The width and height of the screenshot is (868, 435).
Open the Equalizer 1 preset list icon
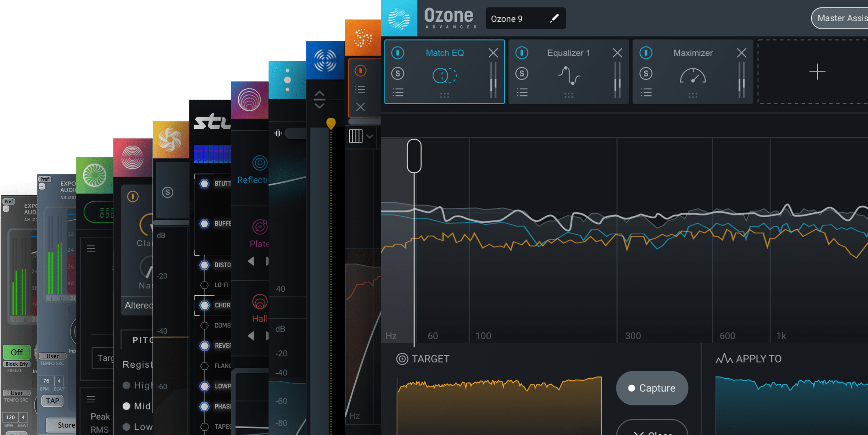[x=522, y=92]
